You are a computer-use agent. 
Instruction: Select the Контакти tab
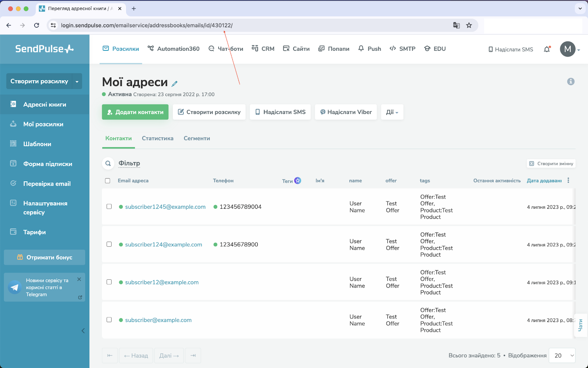point(118,139)
